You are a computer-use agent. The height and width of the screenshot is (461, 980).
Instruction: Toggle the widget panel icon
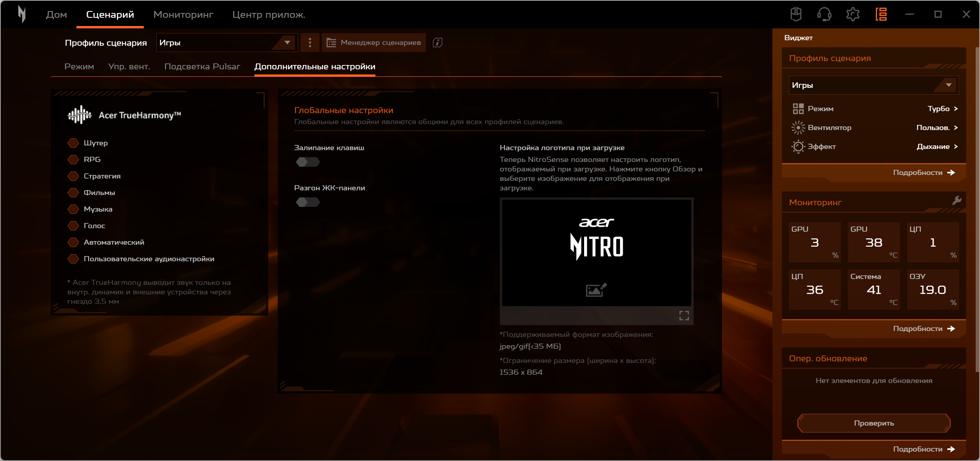[881, 15]
